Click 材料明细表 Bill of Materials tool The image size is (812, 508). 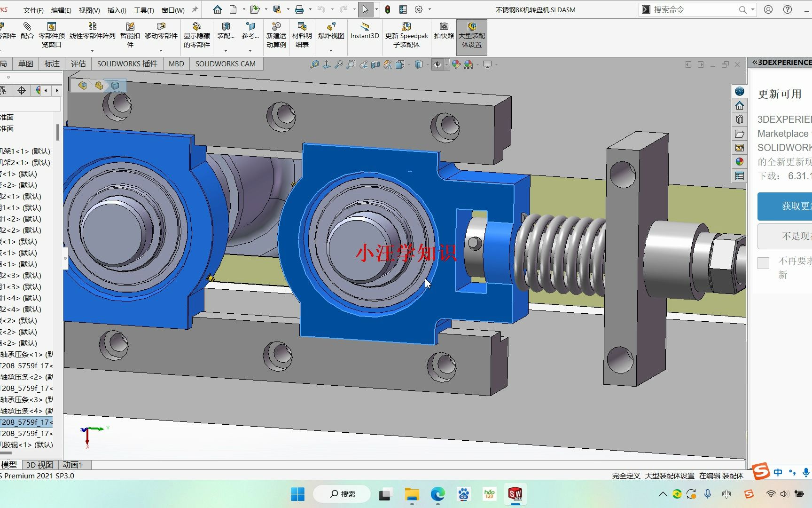[x=302, y=35]
